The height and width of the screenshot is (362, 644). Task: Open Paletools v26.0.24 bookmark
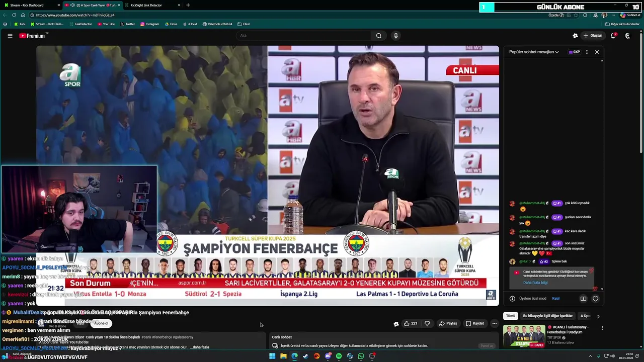point(217,24)
